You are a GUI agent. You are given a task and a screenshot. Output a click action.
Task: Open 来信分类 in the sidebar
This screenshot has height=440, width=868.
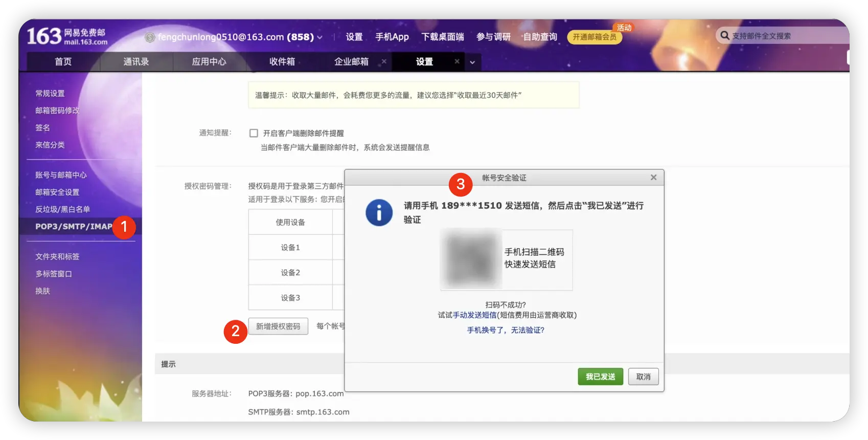point(50,145)
